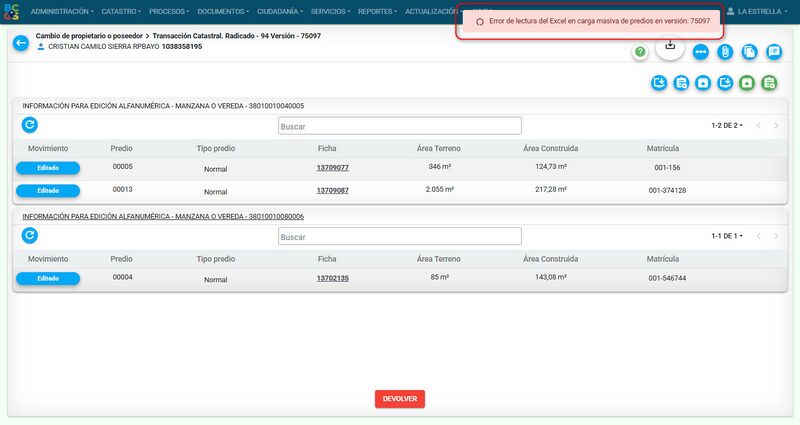Click leftmost blue download icon in action row
The image size is (800, 425).
click(659, 83)
